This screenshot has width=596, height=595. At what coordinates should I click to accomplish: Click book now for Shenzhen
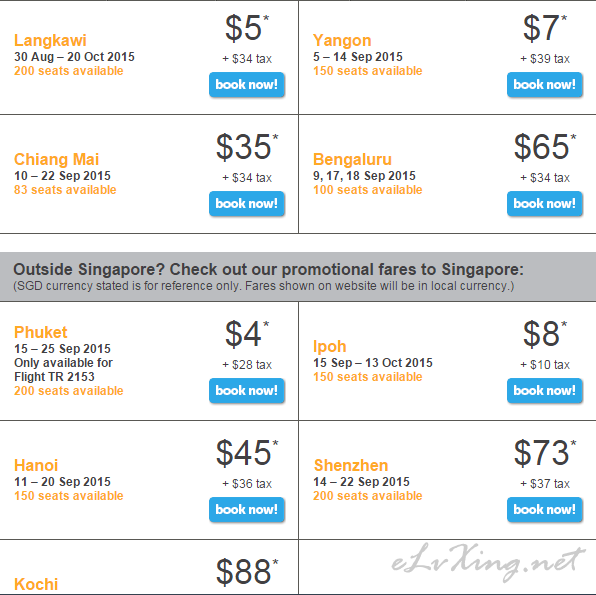[x=545, y=509]
